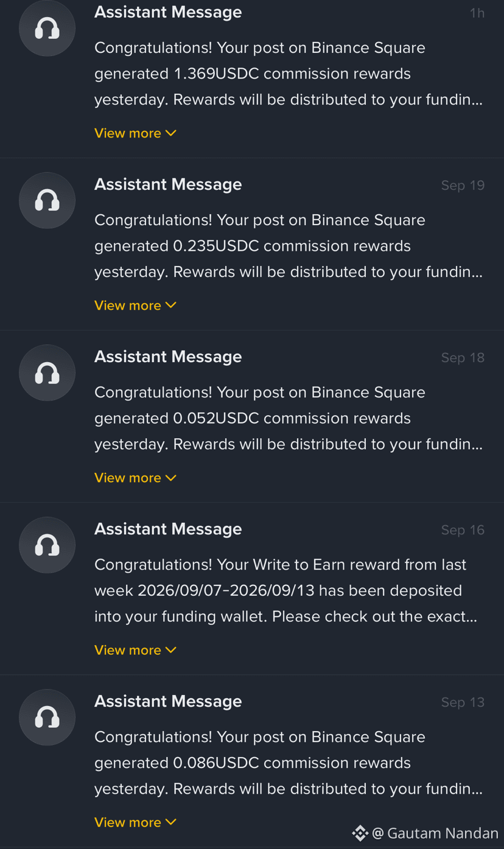The image size is (504, 849).
Task: Open the 0.052USDC commission rewards message text
Action: (289, 418)
